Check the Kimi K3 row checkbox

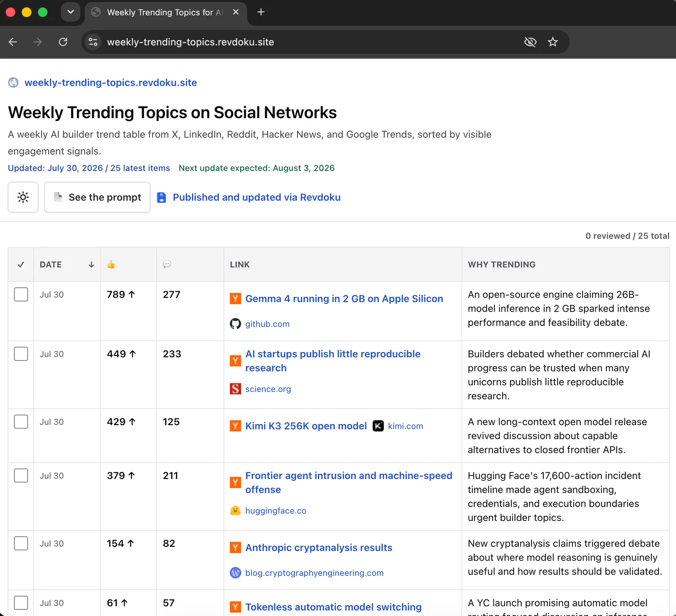pyautogui.click(x=21, y=421)
